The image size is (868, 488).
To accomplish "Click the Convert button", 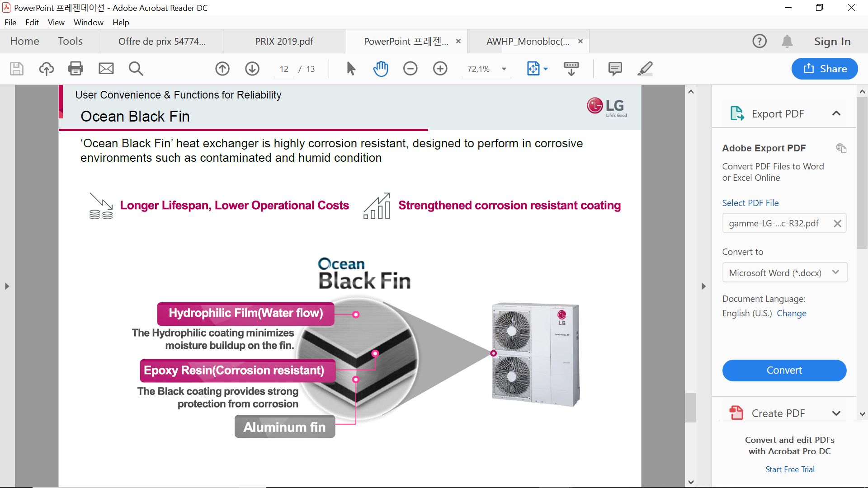I will (784, 371).
